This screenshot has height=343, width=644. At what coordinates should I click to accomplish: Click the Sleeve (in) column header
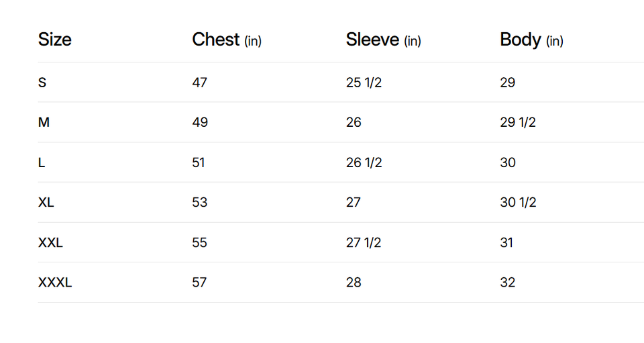click(x=383, y=40)
